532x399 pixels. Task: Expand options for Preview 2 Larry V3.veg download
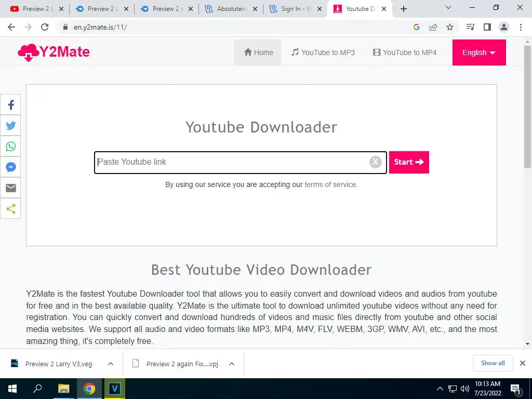pyautogui.click(x=111, y=364)
